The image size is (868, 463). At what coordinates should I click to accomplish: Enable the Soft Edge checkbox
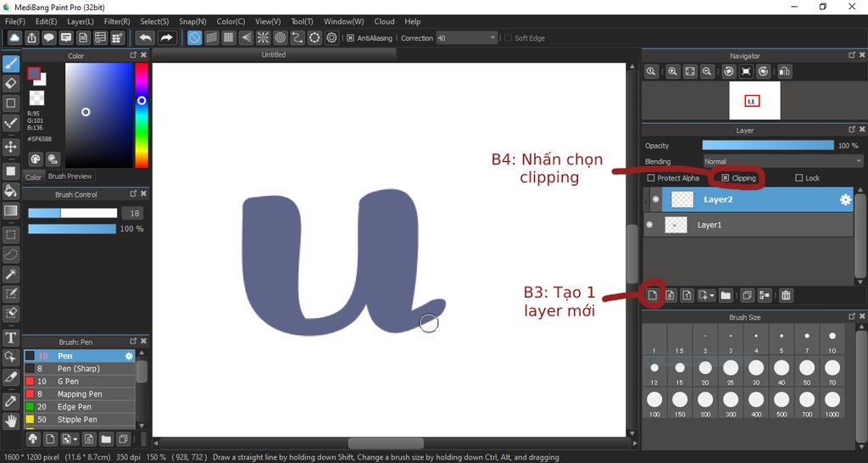click(x=509, y=38)
